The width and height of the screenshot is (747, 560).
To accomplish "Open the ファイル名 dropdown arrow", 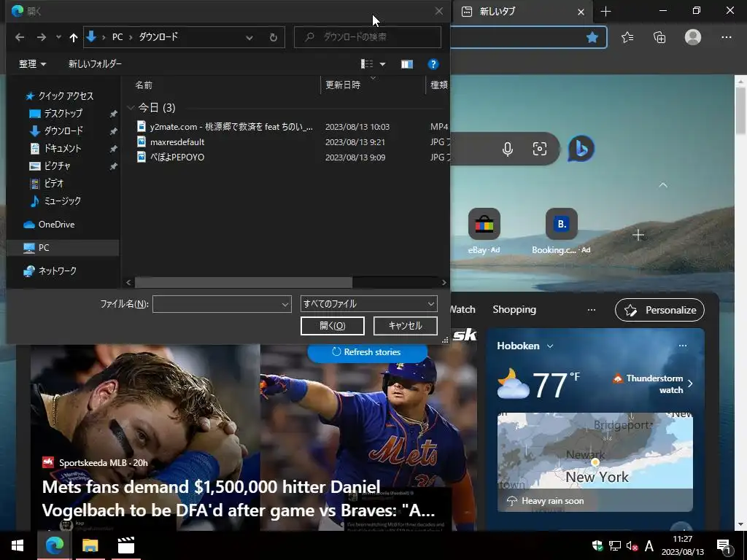I will pos(285,304).
